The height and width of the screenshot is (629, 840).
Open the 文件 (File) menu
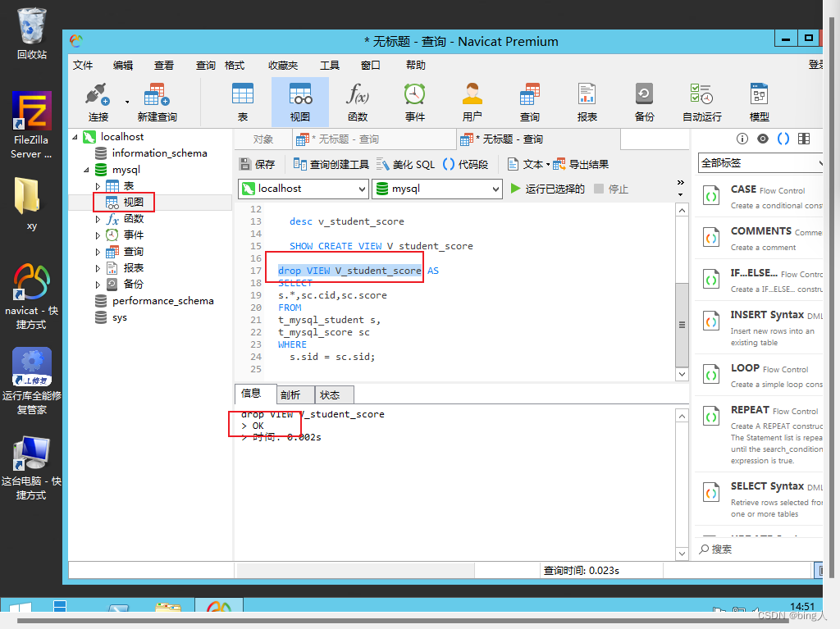[83, 65]
